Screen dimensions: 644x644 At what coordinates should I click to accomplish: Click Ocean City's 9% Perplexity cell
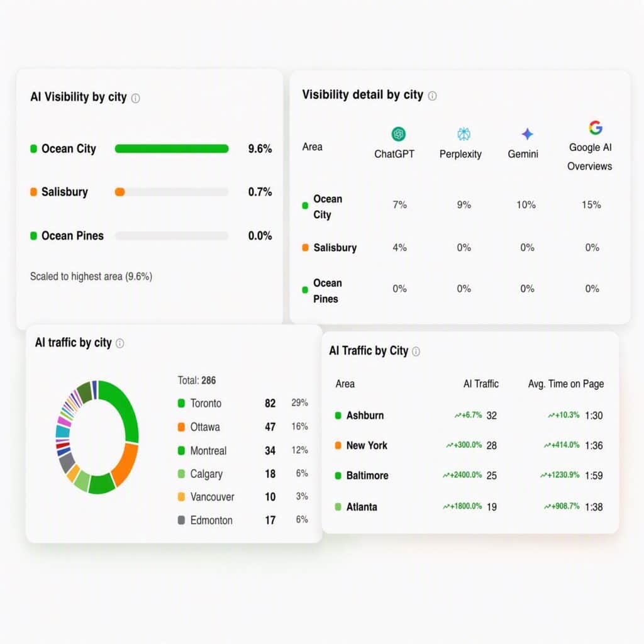coord(464,205)
